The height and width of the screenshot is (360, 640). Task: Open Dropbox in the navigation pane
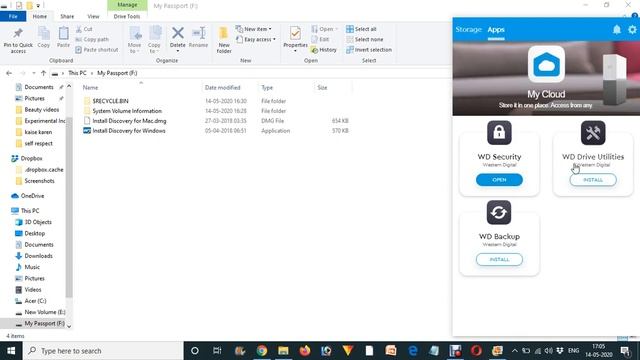pos(31,158)
